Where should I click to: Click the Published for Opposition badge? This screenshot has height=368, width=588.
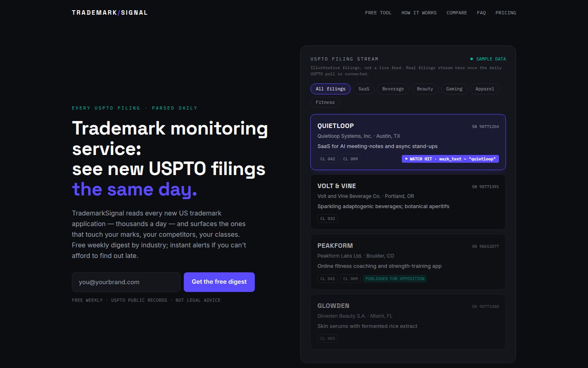click(x=395, y=279)
